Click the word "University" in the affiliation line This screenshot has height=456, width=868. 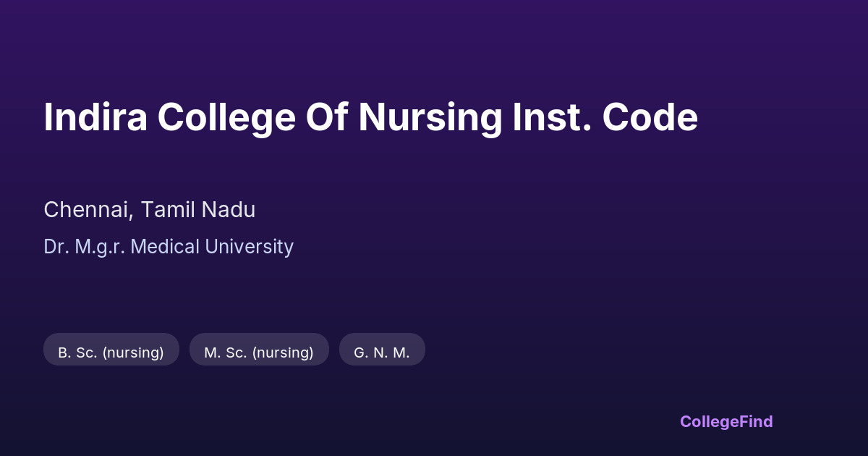click(250, 247)
